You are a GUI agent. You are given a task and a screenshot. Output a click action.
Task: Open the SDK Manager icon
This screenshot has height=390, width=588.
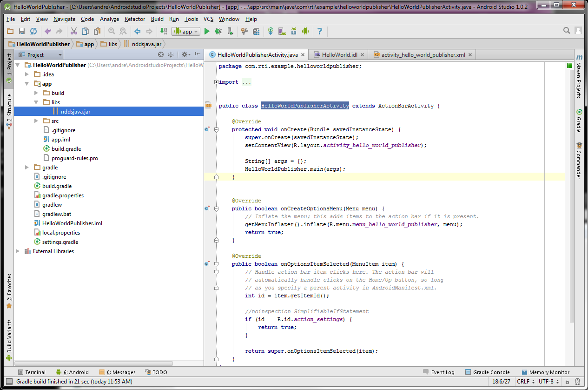(x=294, y=31)
